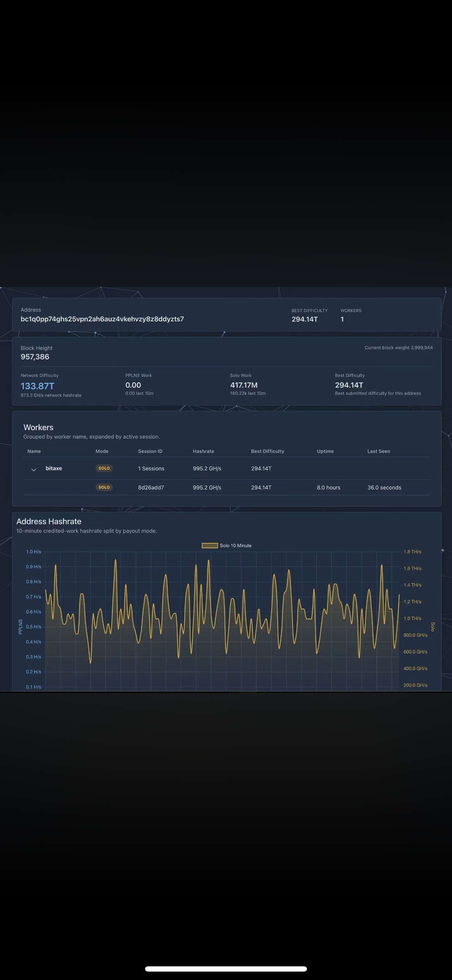Click the Hashrate column header

203,451
